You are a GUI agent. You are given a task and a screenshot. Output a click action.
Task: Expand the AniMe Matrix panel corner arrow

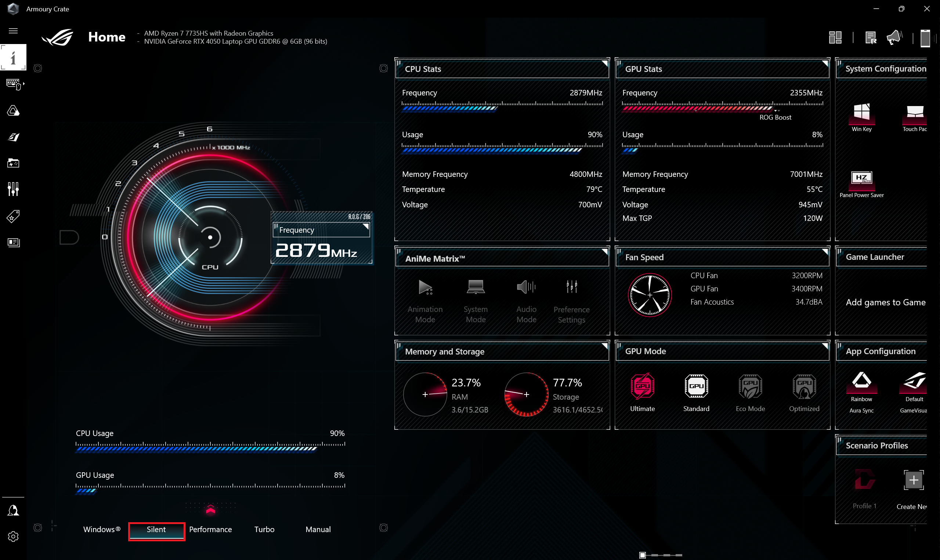tap(604, 251)
